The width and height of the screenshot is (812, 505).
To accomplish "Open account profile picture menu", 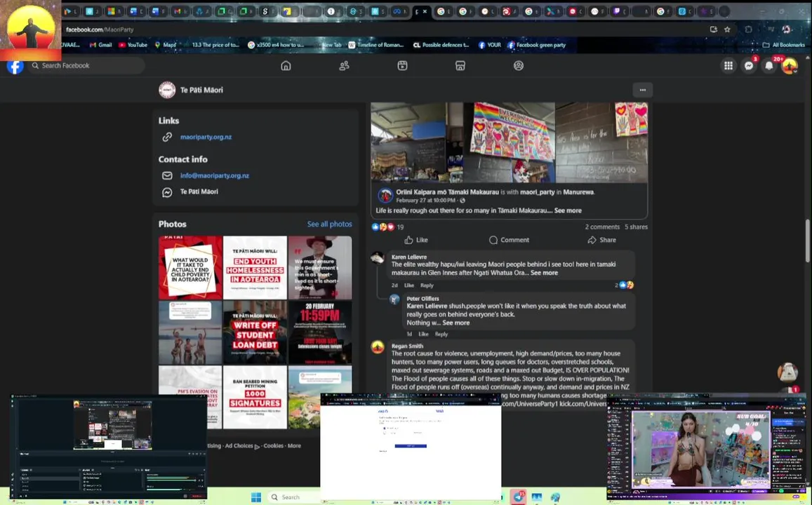I will pyautogui.click(x=790, y=66).
